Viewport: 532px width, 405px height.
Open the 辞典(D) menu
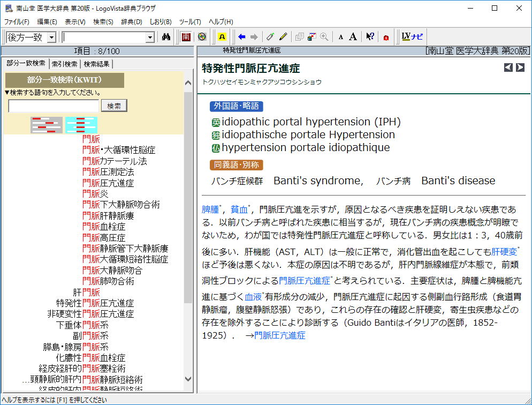tap(132, 22)
